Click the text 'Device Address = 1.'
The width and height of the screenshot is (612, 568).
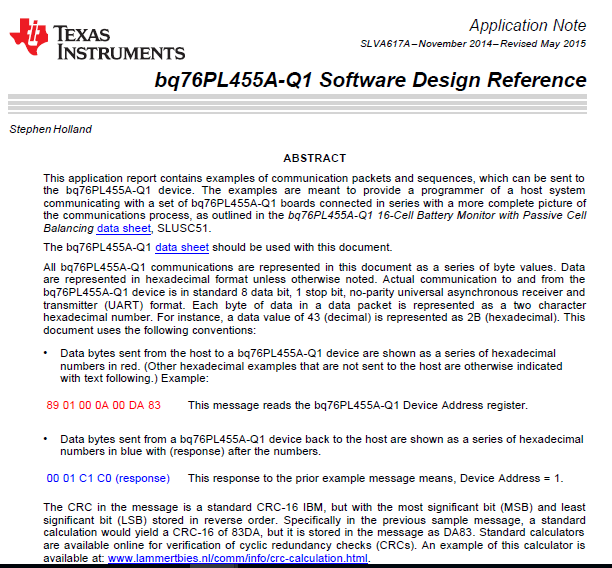(512, 478)
